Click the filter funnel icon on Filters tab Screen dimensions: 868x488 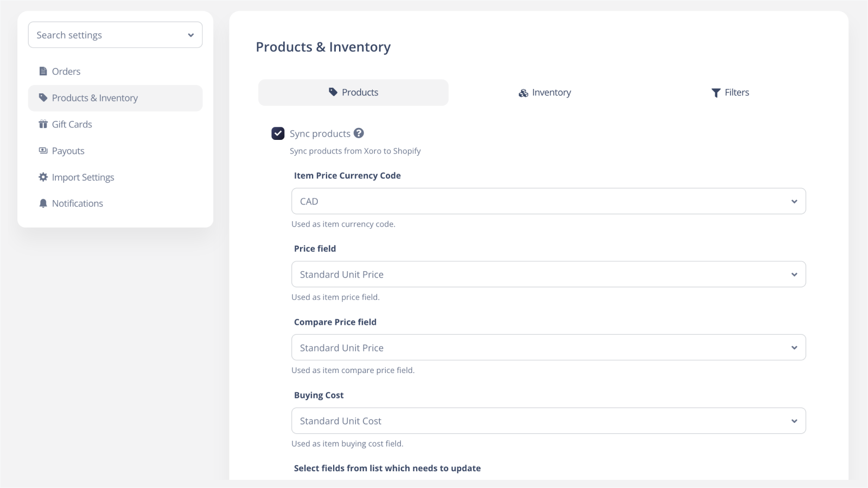(x=714, y=92)
